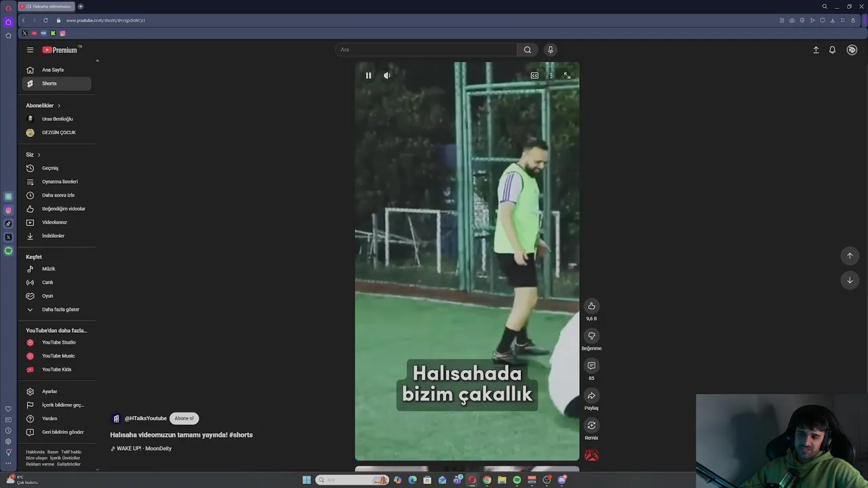
Task: Click the Abone ol subscribe button
Action: click(184, 418)
